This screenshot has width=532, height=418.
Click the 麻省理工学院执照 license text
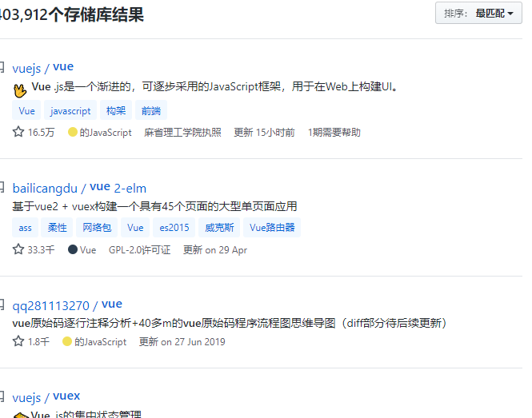click(x=182, y=132)
